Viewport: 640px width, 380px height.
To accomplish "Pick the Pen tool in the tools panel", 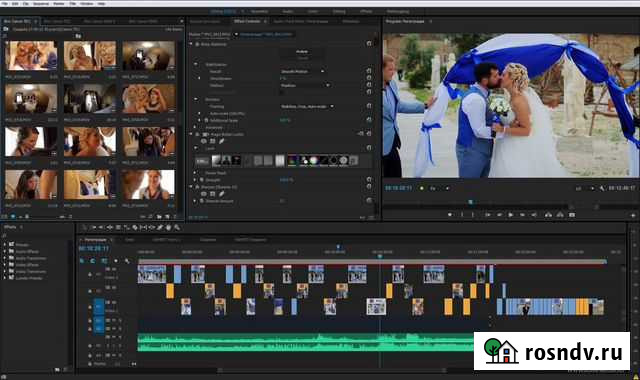I will pyautogui.click(x=160, y=227).
